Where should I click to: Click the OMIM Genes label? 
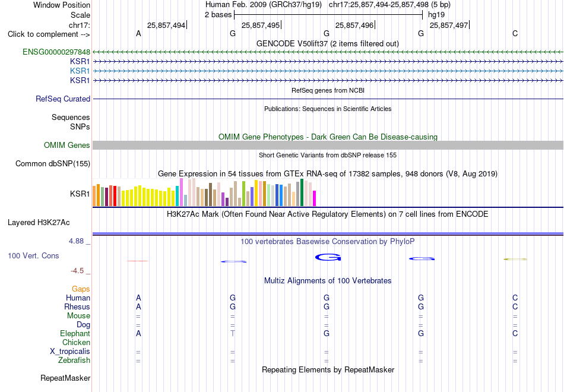coord(67,145)
